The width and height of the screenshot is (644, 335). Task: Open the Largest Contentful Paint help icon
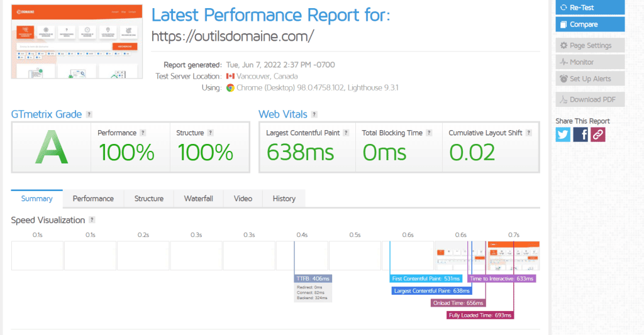346,133
